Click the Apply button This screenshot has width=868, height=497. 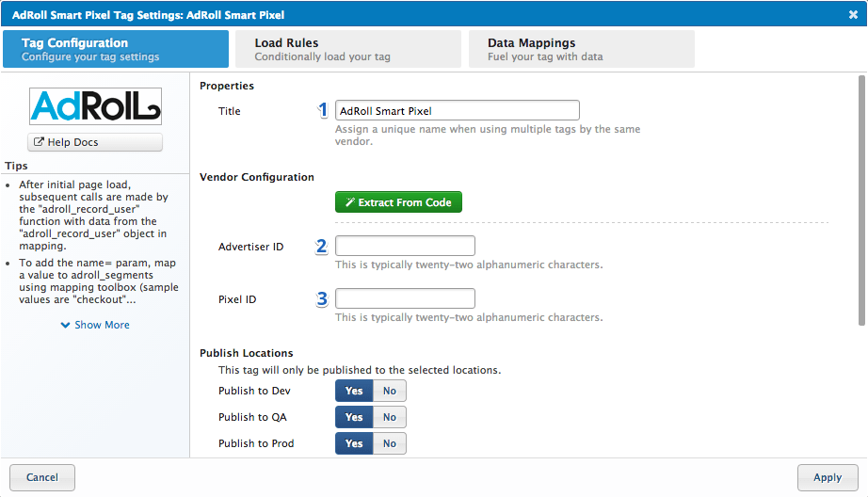[827, 477]
